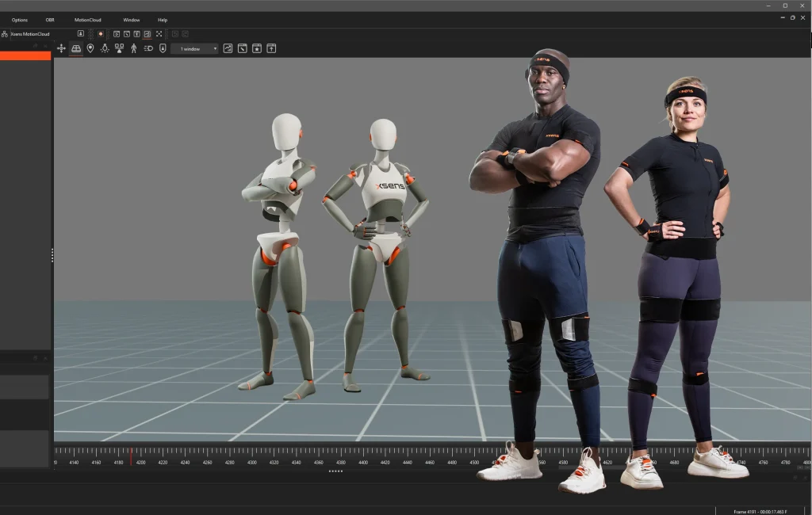This screenshot has width=812, height=515.
Task: Click the window play icon in top toolbar
Action: point(117,34)
